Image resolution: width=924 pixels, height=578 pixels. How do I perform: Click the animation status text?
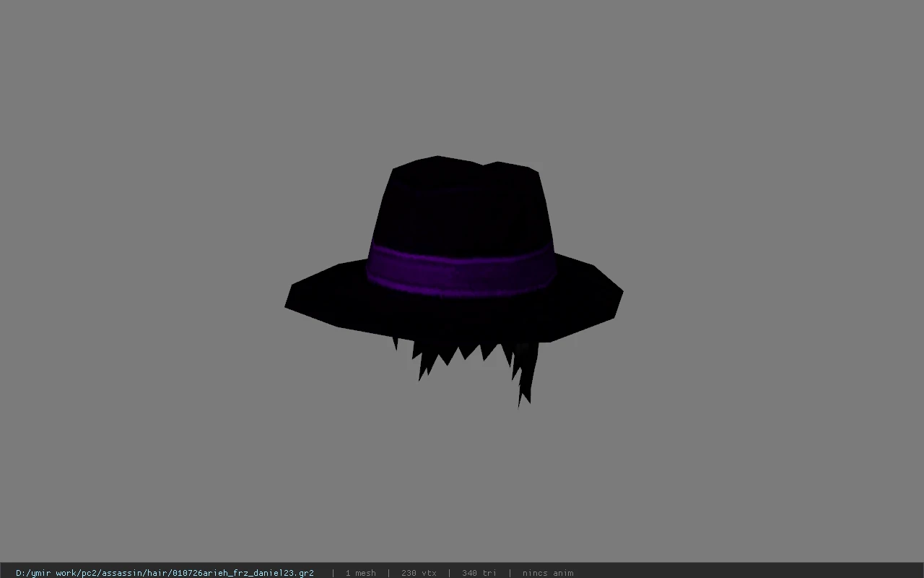tap(548, 573)
